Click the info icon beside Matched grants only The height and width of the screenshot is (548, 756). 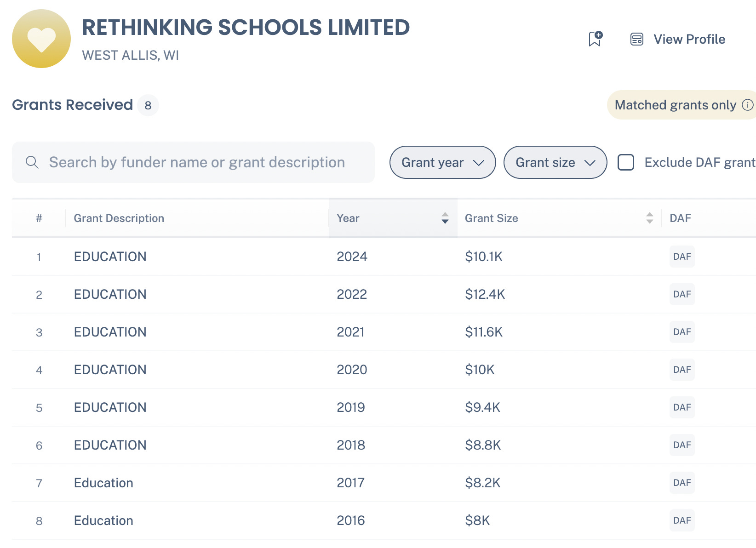[x=748, y=105]
